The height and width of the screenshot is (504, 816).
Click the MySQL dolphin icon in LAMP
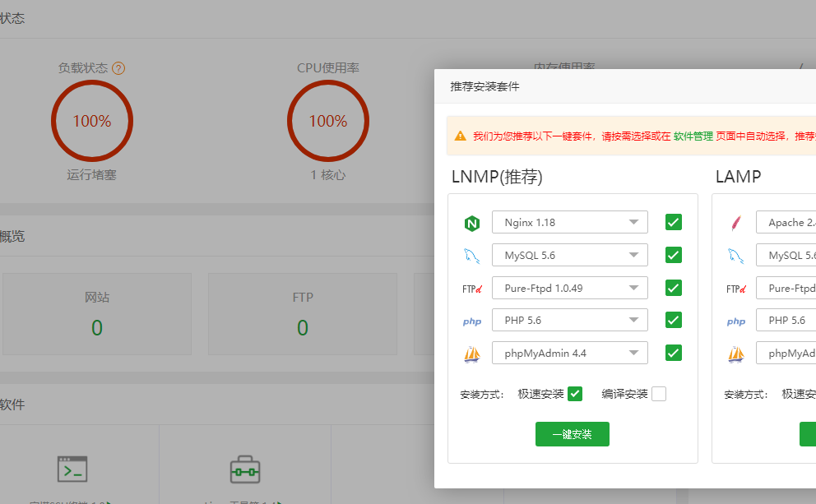736,256
